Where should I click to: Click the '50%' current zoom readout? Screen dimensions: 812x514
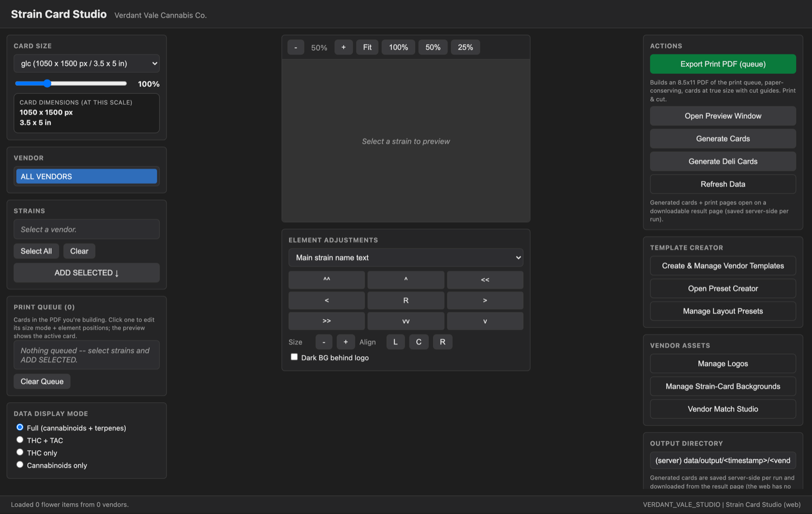(319, 48)
